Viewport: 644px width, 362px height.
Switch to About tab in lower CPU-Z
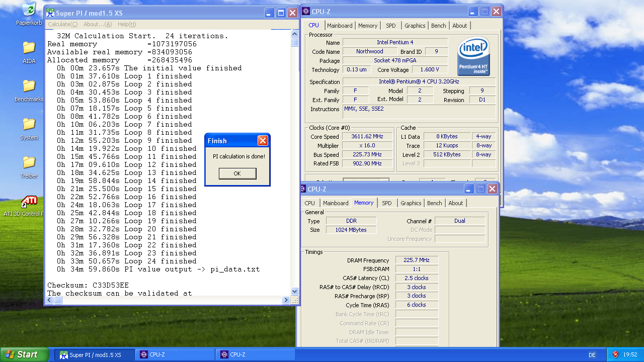[456, 203]
